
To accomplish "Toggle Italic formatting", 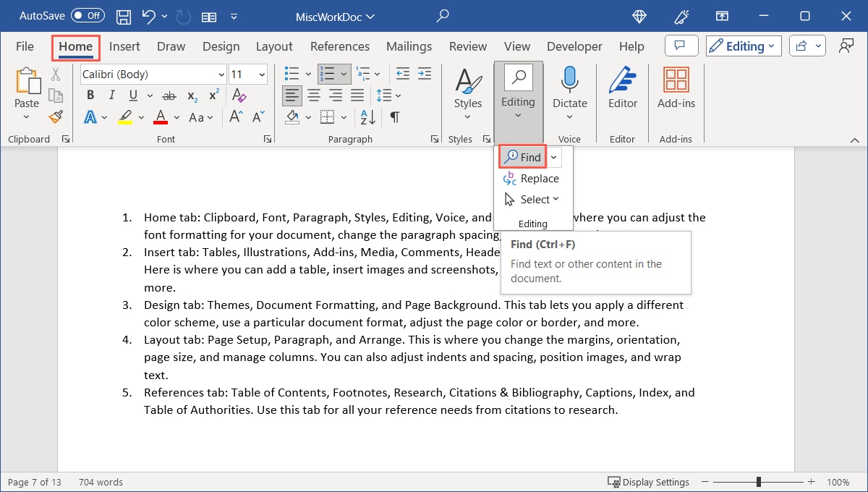I will pos(111,95).
